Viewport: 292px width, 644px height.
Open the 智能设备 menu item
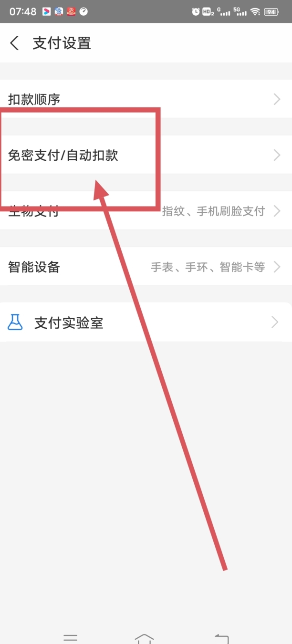146,267
